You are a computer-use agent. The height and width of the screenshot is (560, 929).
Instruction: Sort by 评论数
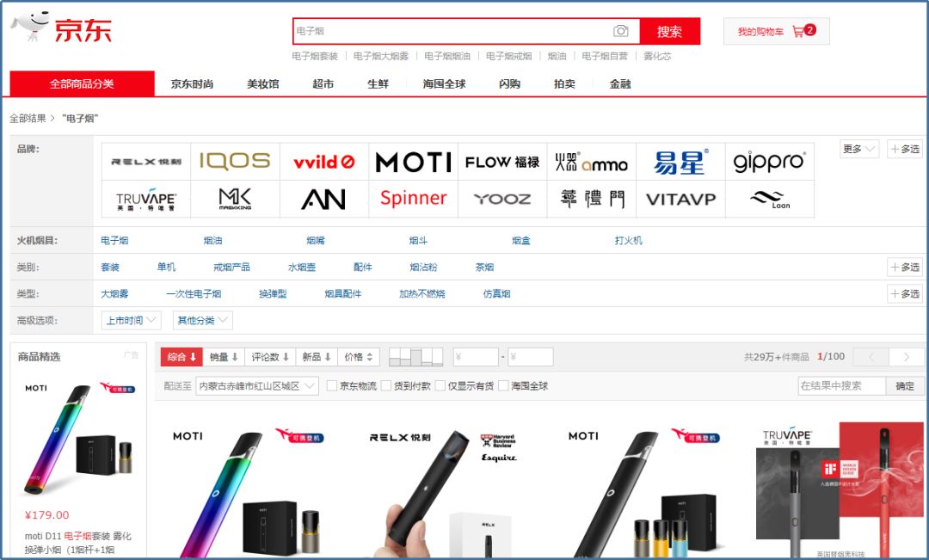(x=269, y=357)
